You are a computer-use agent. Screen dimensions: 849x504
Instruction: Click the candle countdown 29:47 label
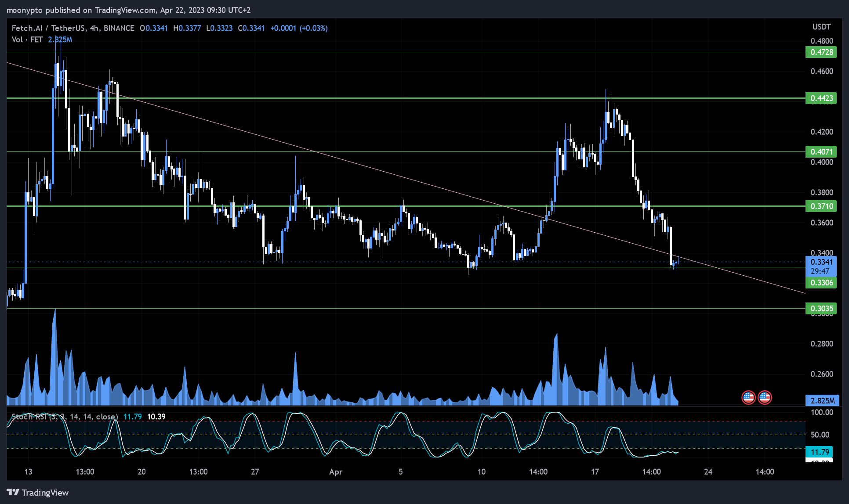(821, 272)
